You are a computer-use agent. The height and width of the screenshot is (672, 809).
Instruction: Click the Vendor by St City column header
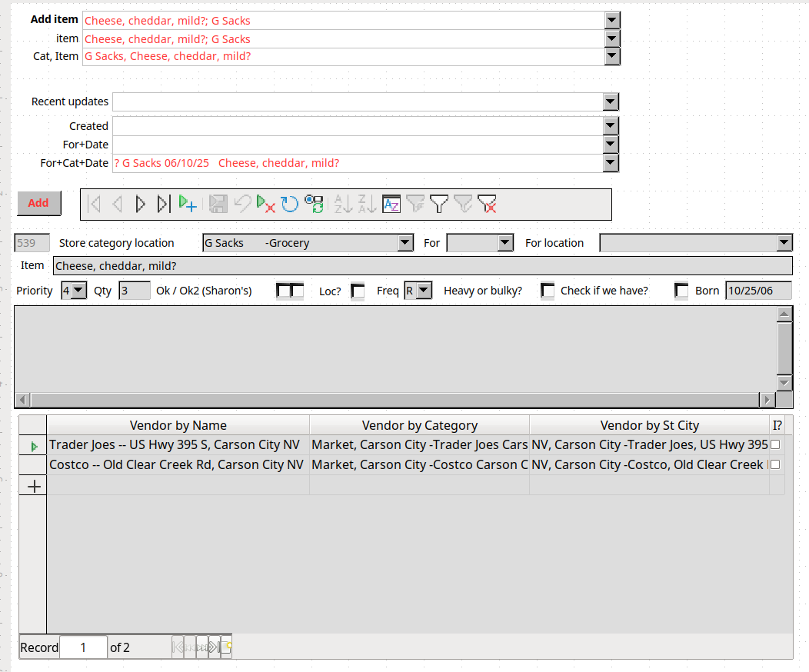(x=649, y=425)
